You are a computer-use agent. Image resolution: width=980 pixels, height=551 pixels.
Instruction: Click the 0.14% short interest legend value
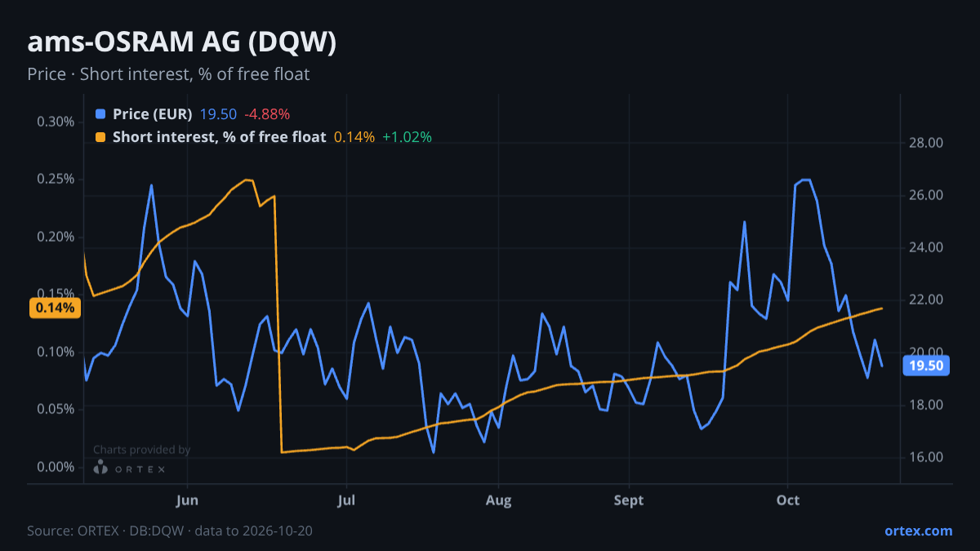point(354,137)
